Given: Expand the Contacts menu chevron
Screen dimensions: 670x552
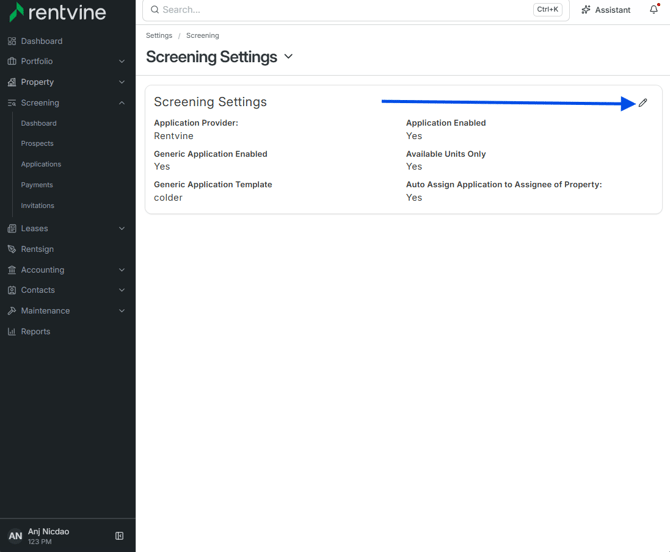Looking at the screenshot, I should coord(122,290).
